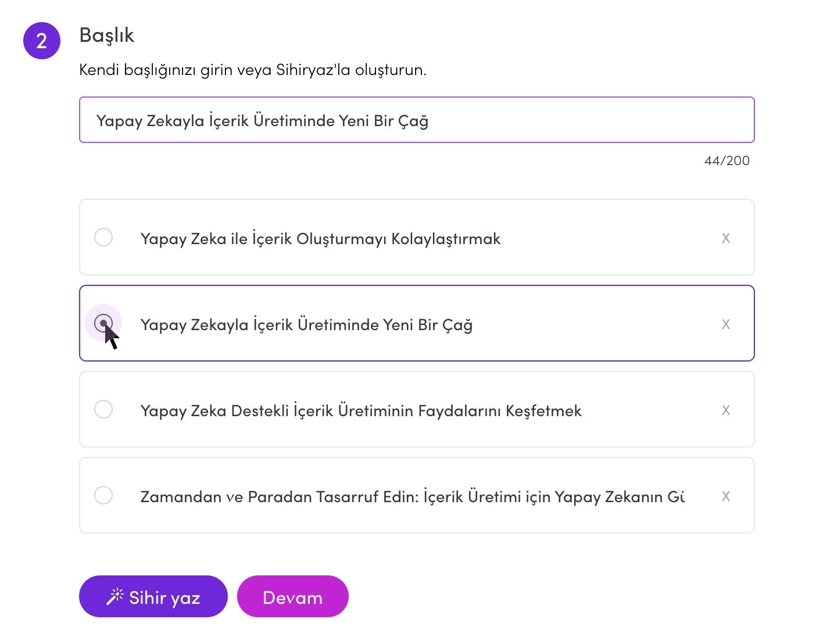This screenshot has height=644, width=823.
Task: Focus the title text input field
Action: (416, 120)
